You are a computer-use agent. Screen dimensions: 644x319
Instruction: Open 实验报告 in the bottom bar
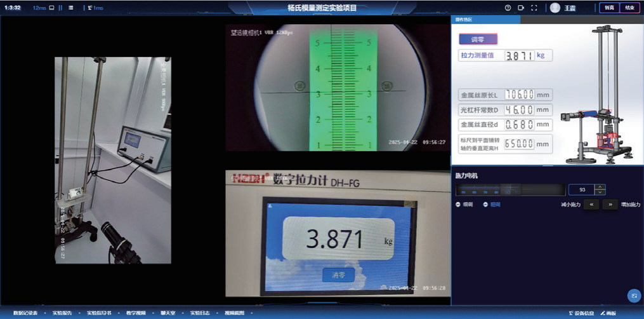coord(62,313)
